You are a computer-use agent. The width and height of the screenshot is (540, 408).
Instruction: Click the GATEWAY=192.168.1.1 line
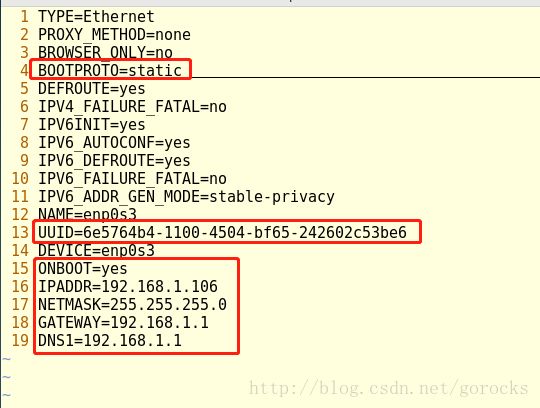click(123, 323)
